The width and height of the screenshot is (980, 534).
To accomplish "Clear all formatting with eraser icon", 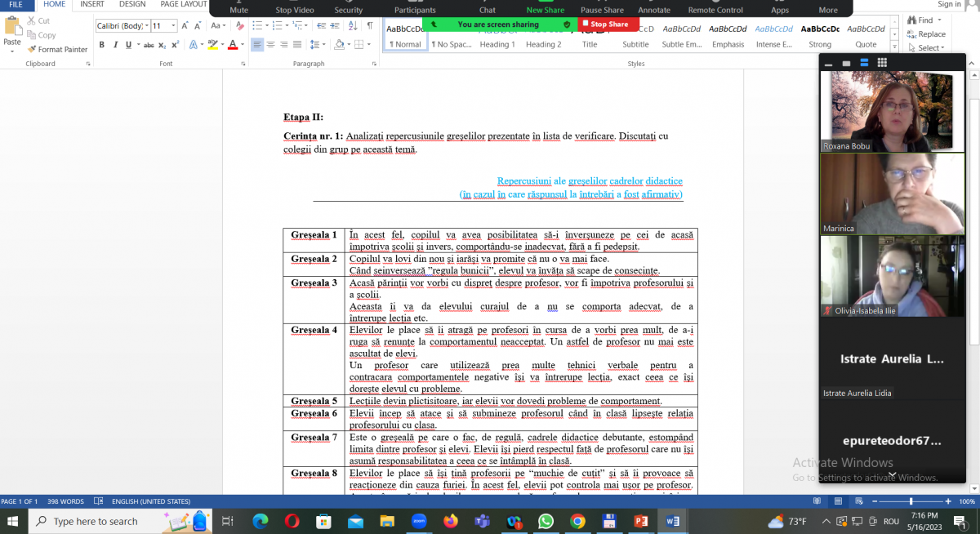I will (x=240, y=26).
